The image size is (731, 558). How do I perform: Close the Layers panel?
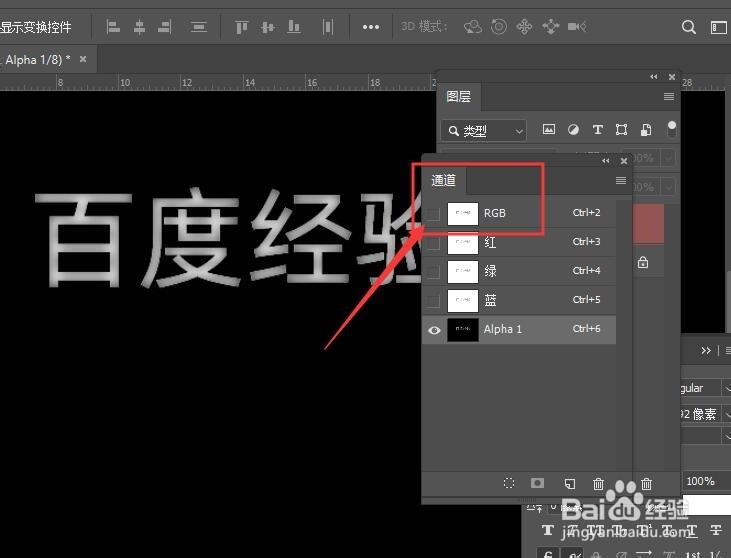click(x=672, y=77)
